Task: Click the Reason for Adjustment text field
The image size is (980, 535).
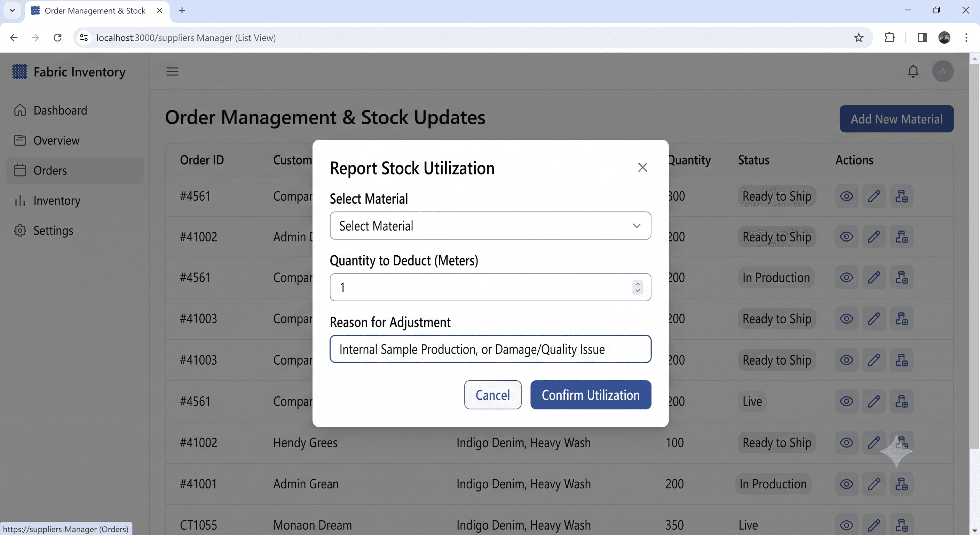Action: tap(490, 349)
